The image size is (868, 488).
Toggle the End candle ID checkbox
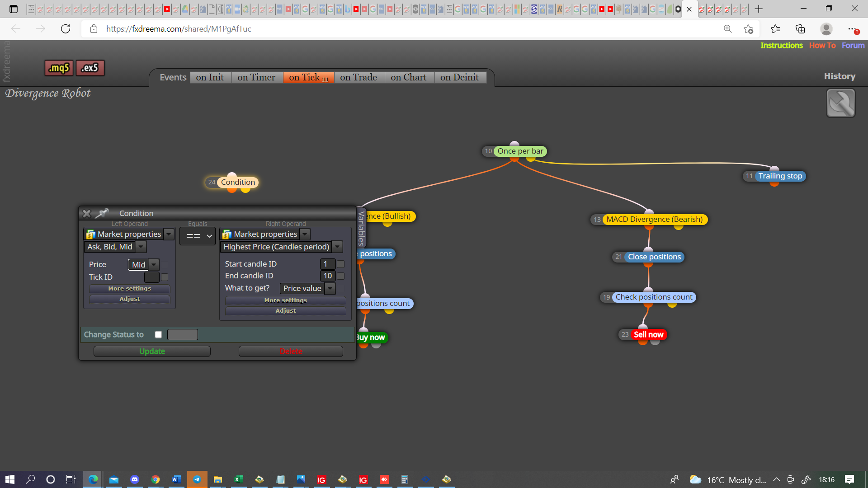(x=341, y=276)
